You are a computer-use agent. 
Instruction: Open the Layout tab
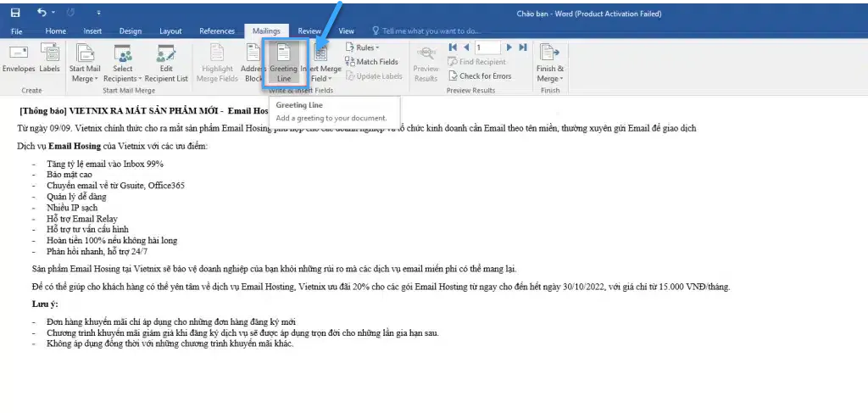[x=170, y=31]
